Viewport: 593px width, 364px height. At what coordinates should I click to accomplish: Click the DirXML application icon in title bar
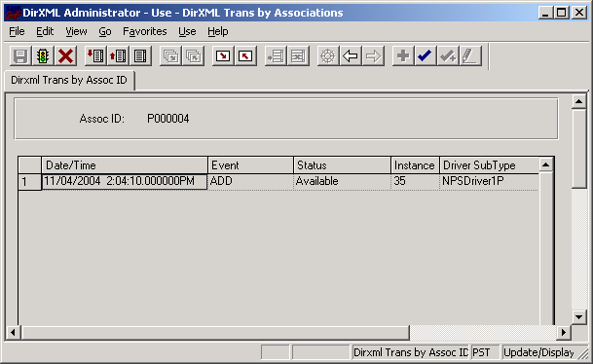13,13
